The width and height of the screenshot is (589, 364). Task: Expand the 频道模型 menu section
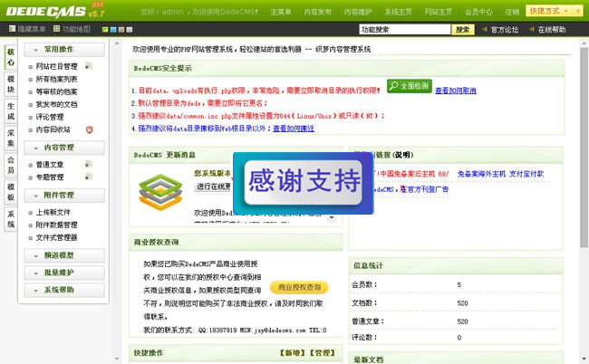point(64,255)
